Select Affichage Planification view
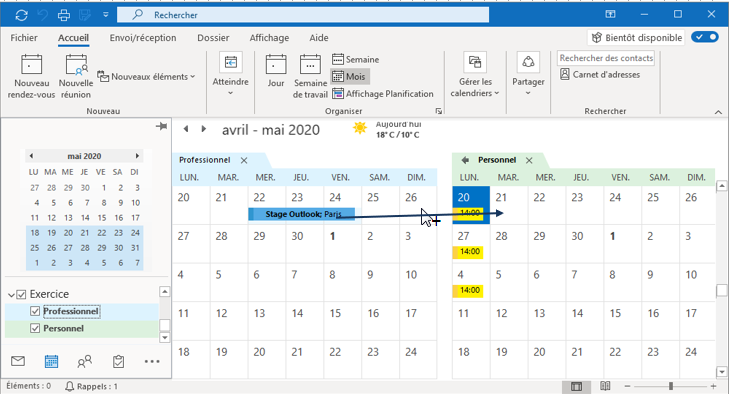 point(383,94)
